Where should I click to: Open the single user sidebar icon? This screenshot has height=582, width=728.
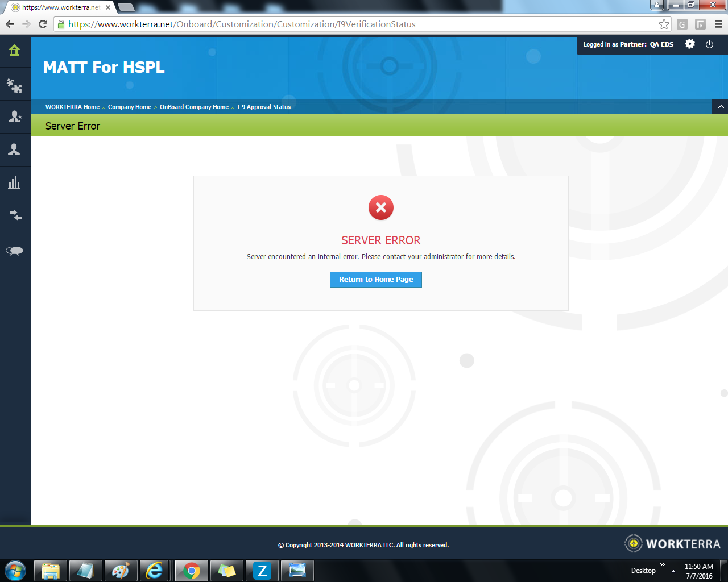coord(15,149)
